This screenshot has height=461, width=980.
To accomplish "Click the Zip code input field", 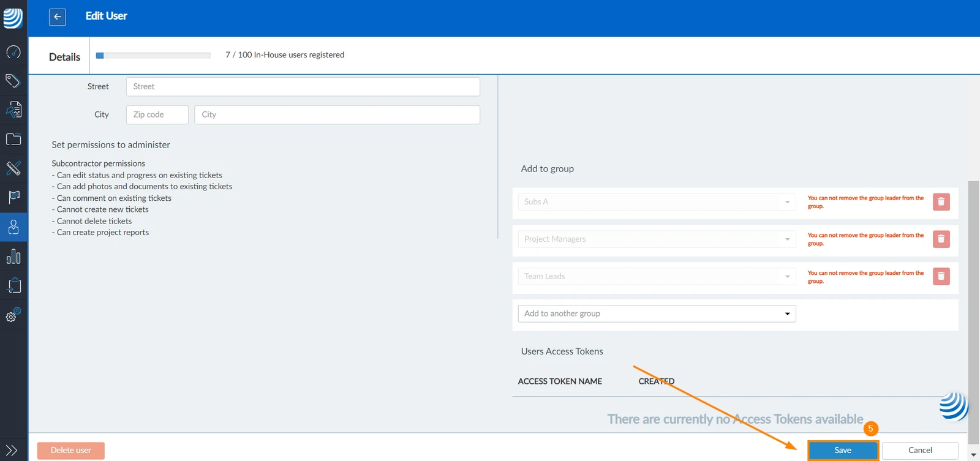I will pos(157,114).
